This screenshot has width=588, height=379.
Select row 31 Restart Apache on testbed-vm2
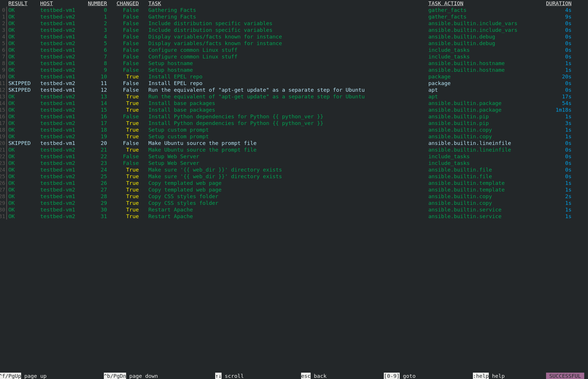[x=170, y=216]
